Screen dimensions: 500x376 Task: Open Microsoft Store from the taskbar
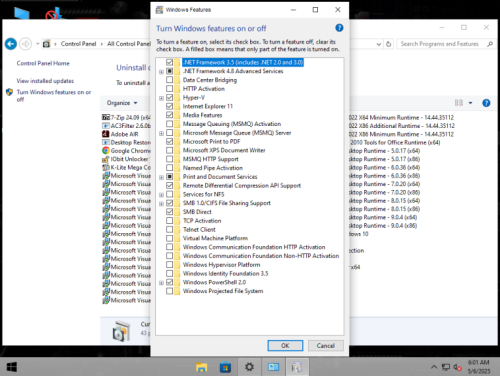225,367
